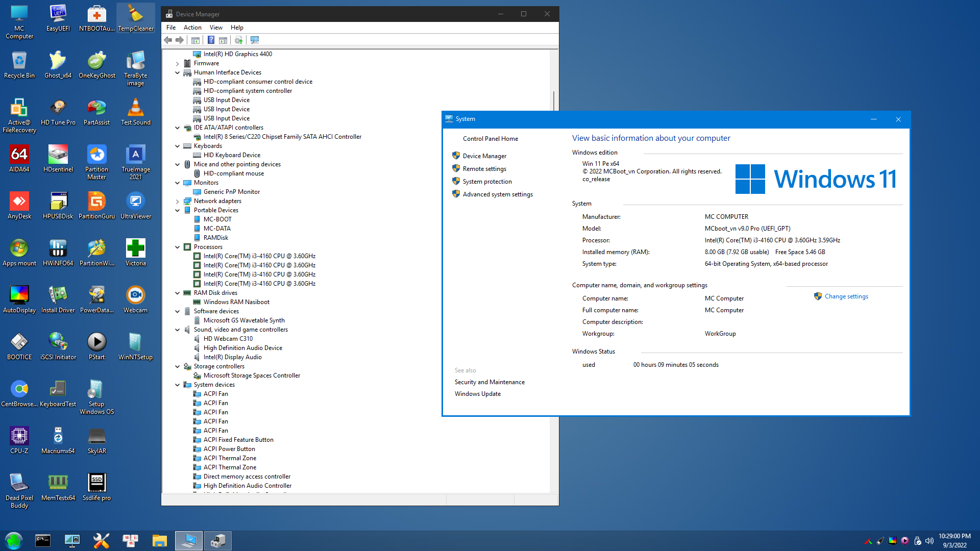Expand the Network adapters node
980x551 pixels.
[x=177, y=202]
